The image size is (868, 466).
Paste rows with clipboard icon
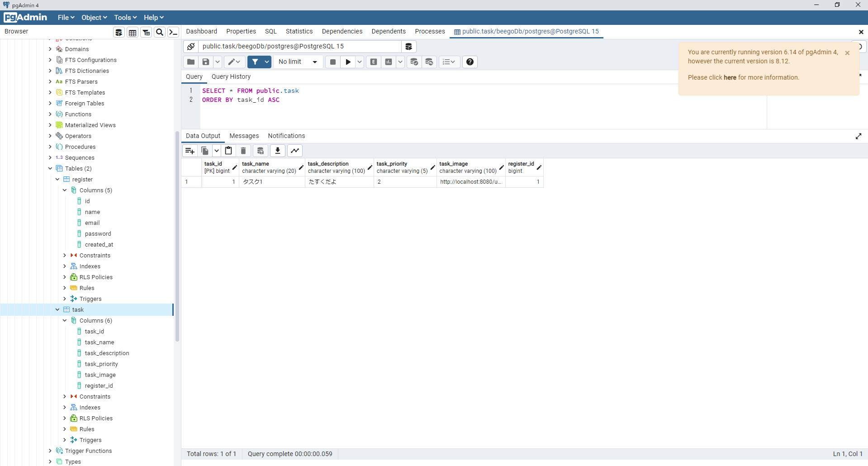pos(228,151)
